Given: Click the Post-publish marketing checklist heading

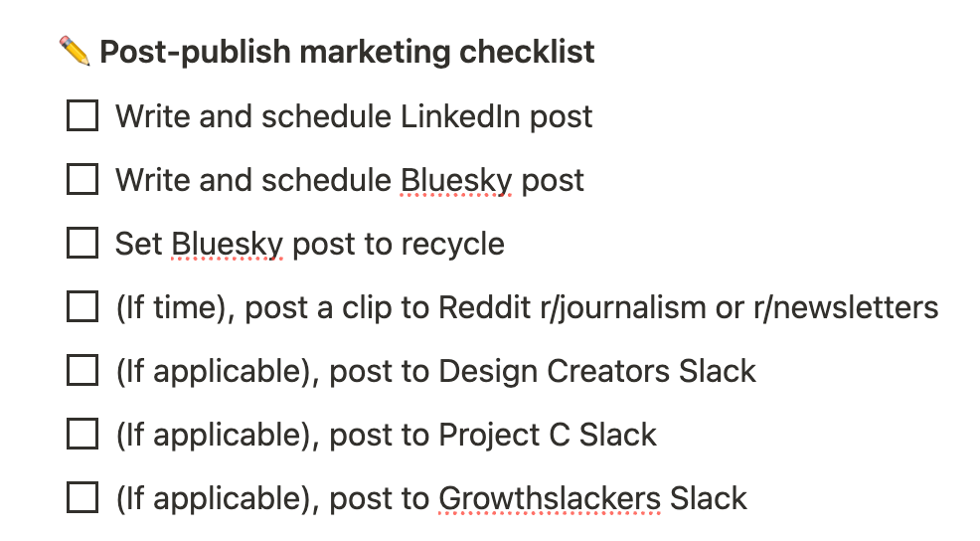Looking at the screenshot, I should (347, 52).
